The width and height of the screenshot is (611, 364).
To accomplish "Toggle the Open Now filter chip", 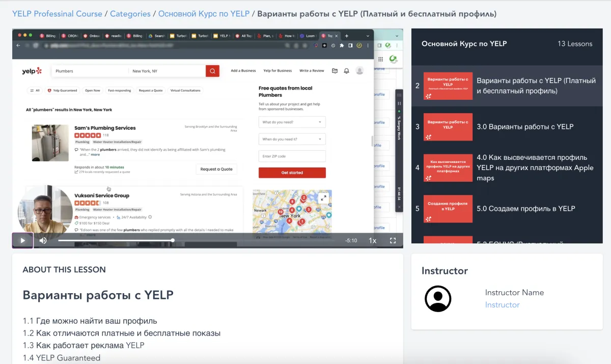I will [x=93, y=90].
